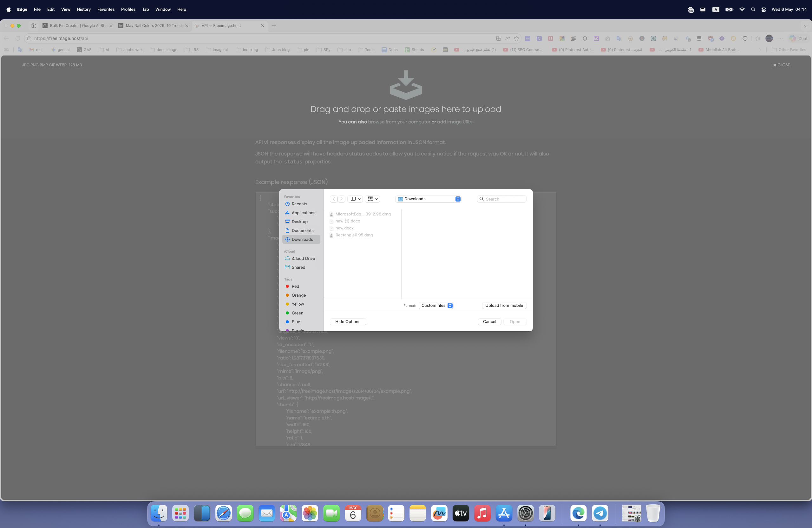Open System Settings from the Dock

click(x=525, y=513)
